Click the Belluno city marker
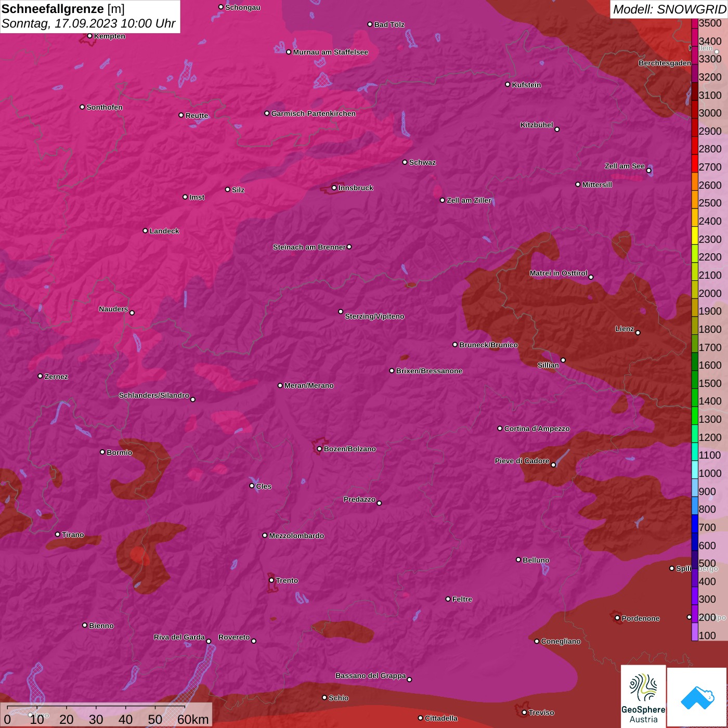The height and width of the screenshot is (728, 728). (x=518, y=560)
